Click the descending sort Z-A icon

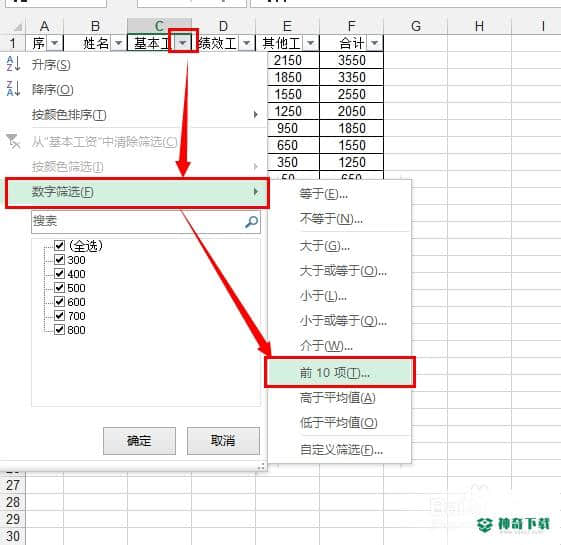tap(13, 89)
